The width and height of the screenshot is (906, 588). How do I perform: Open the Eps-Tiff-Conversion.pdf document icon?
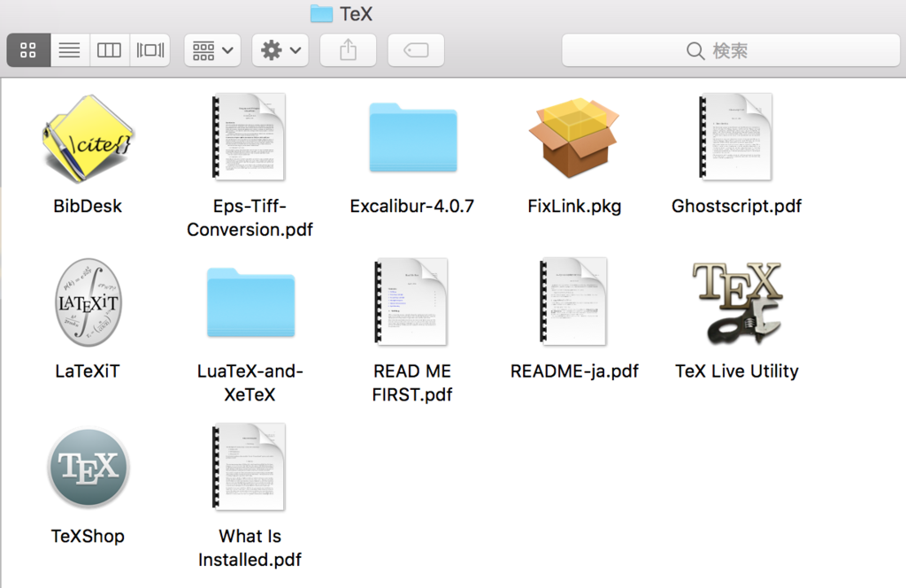click(x=250, y=137)
